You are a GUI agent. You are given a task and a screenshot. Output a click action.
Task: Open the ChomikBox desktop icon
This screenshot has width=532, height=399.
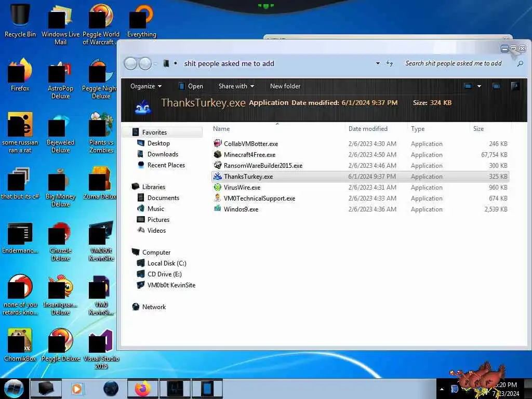20,345
